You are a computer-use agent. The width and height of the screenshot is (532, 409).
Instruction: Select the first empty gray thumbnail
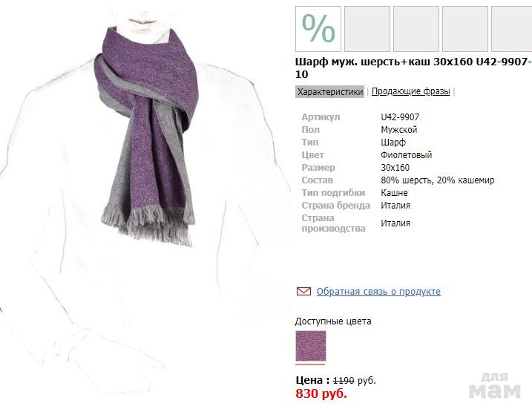367,29
